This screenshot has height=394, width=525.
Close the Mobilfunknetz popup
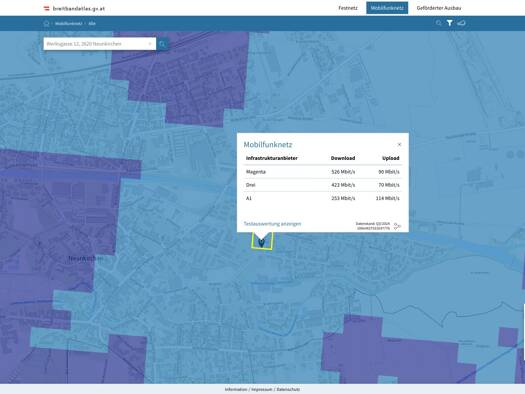click(399, 144)
